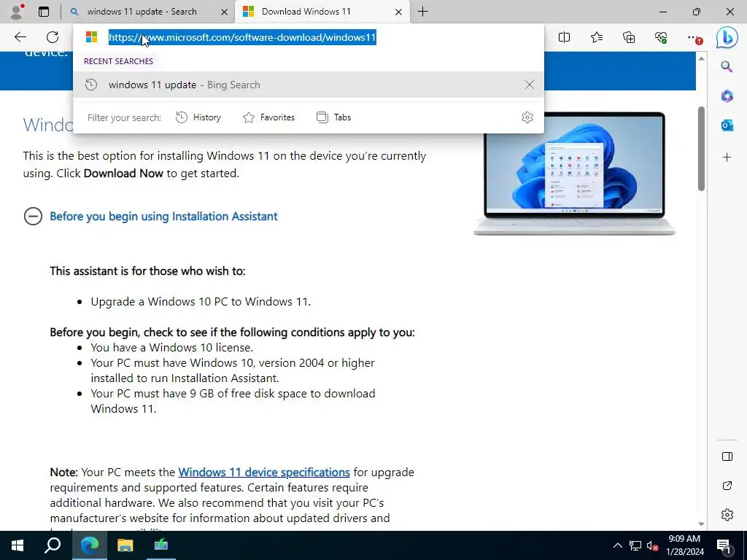
Task: Click the installer app icon after File Explorer
Action: click(x=161, y=545)
